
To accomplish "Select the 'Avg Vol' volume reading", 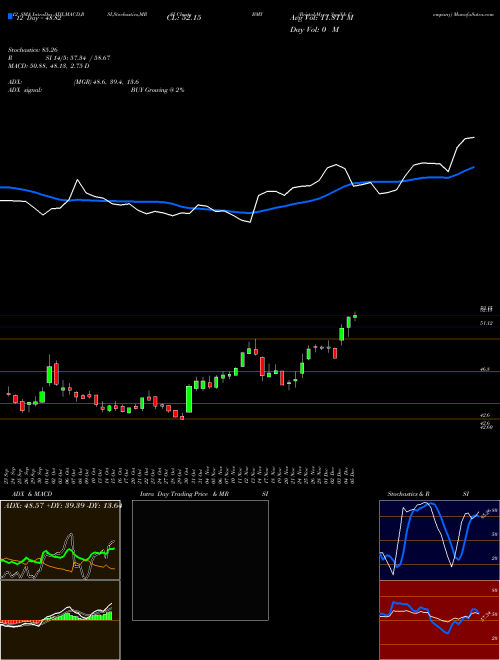I will pos(321,18).
